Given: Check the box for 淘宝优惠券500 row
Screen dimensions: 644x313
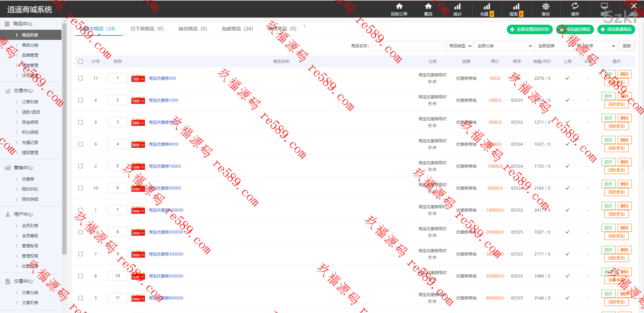Looking at the screenshot, I should [80, 78].
